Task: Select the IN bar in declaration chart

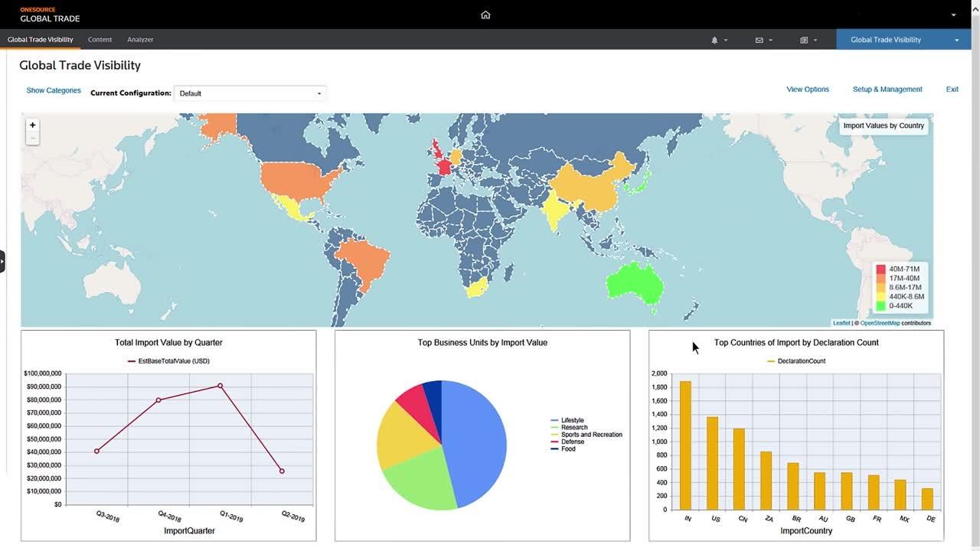Action: [685, 445]
